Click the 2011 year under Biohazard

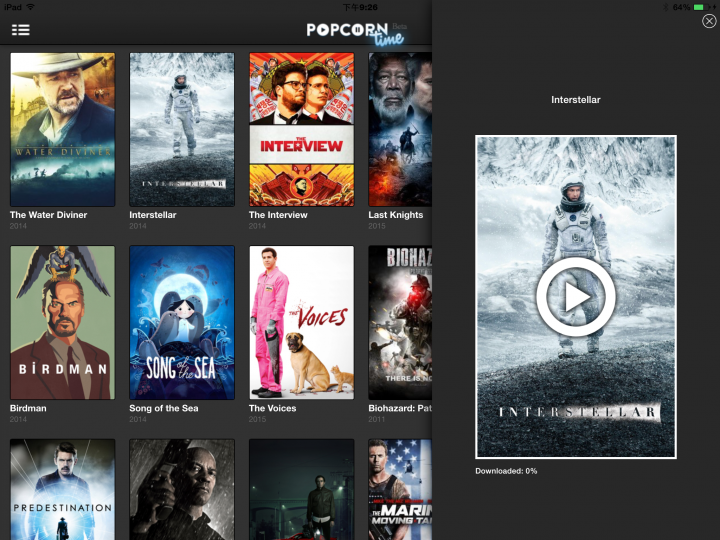(377, 419)
